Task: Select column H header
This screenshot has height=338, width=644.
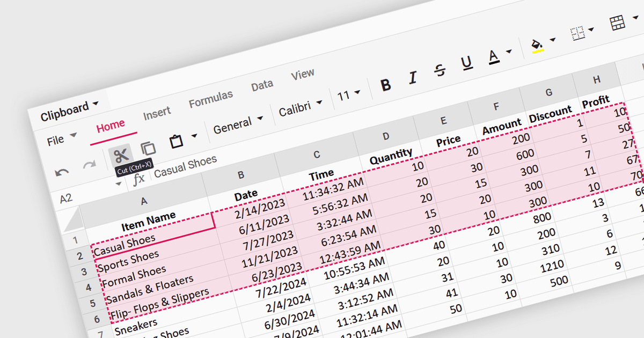Action: point(597,80)
